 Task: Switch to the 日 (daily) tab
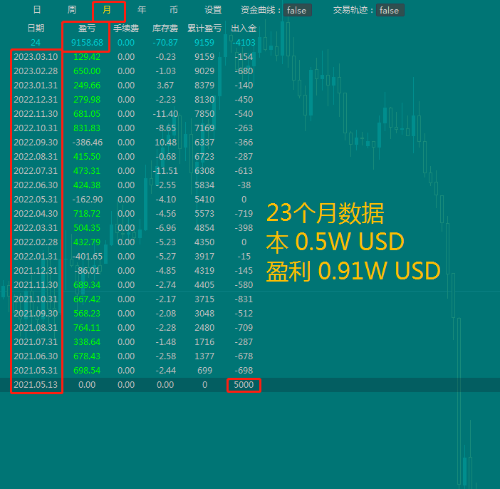click(37, 10)
